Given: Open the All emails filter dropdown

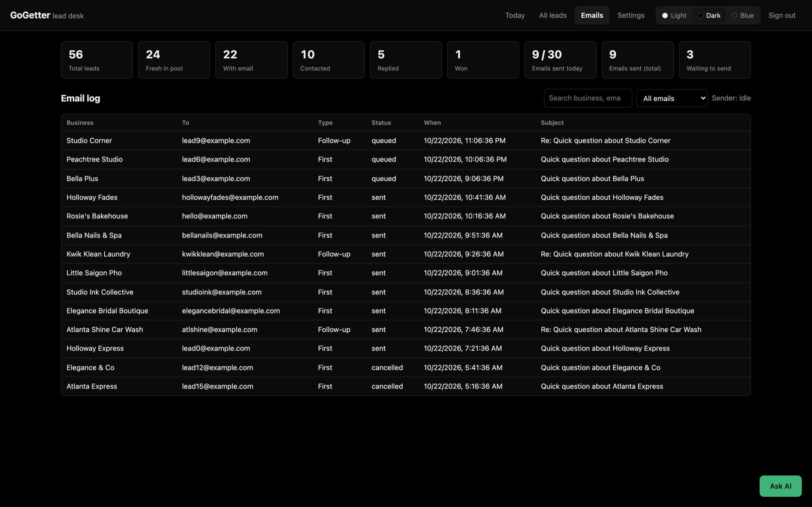Looking at the screenshot, I should pyautogui.click(x=672, y=98).
